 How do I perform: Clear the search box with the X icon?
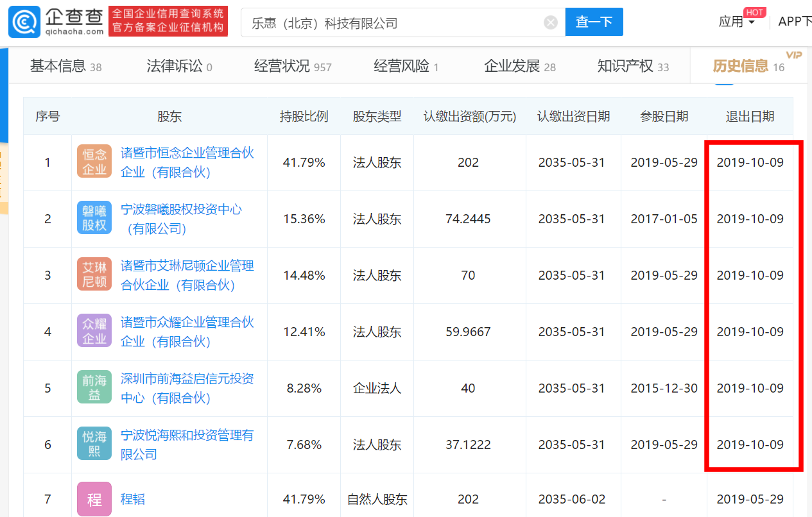[551, 23]
